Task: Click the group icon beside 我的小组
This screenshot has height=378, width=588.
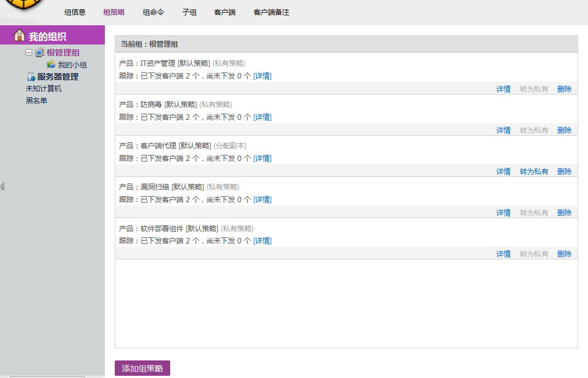Action: (x=51, y=65)
